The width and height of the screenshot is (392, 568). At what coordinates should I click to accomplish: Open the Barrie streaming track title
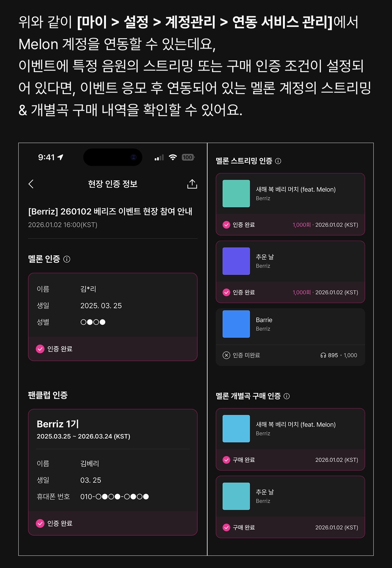click(x=264, y=320)
